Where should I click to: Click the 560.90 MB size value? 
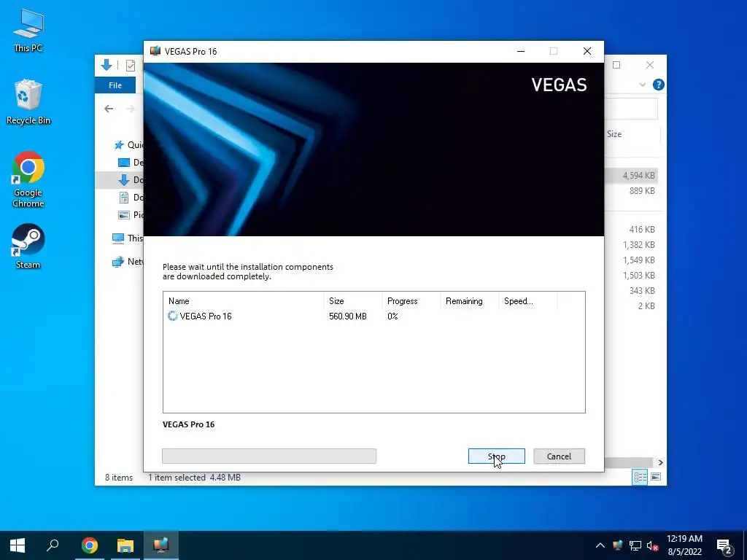(x=348, y=316)
